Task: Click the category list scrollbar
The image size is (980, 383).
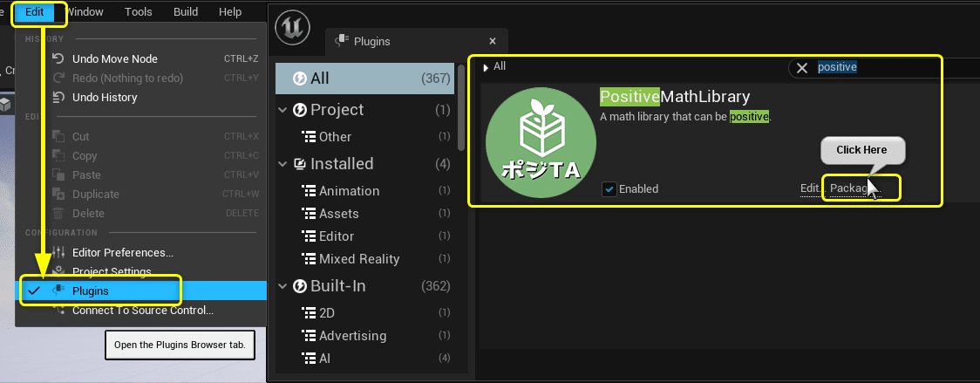Action: pyautogui.click(x=461, y=106)
